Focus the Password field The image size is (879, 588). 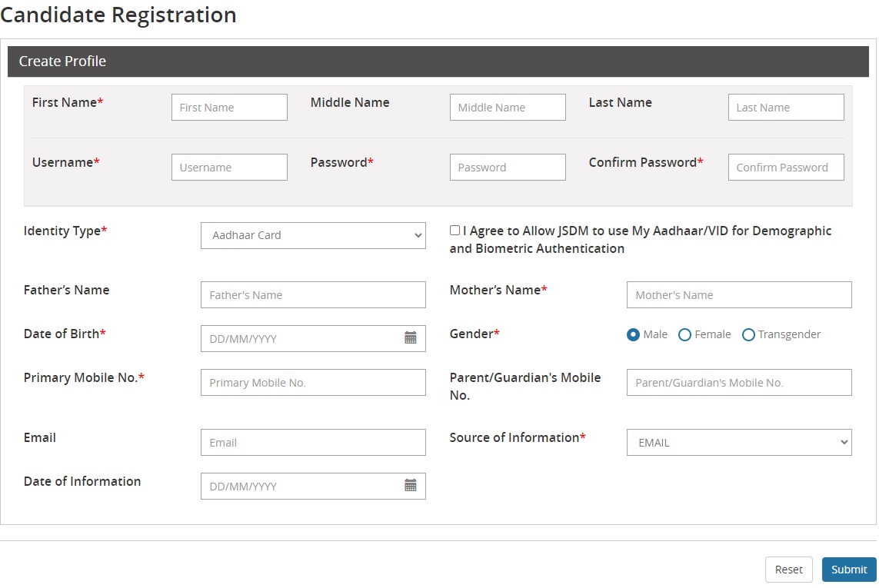click(508, 168)
